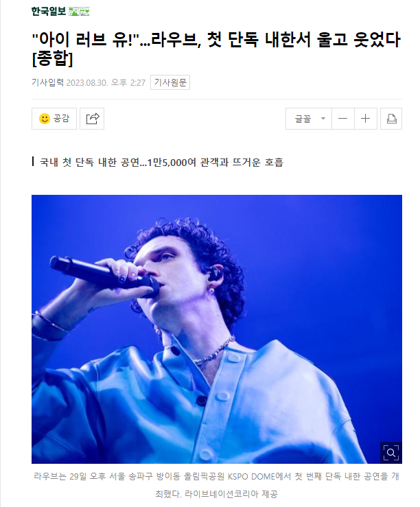The image size is (420, 507).
Task: Click the 기사입력 label
Action: pyautogui.click(x=47, y=82)
